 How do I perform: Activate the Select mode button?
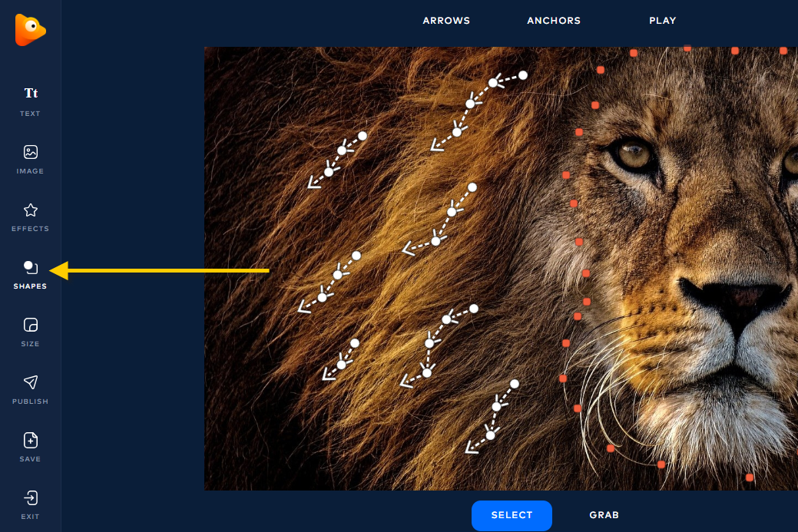pyautogui.click(x=512, y=515)
